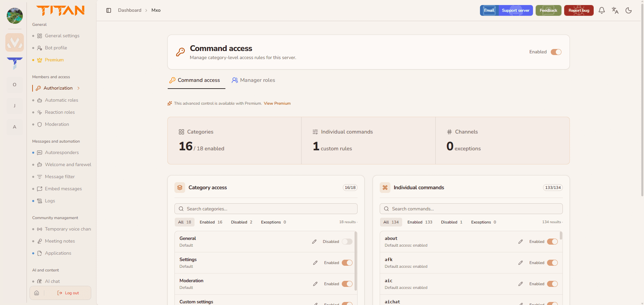Enable the General category toggle
Image resolution: width=644 pixels, height=305 pixels.
(347, 242)
